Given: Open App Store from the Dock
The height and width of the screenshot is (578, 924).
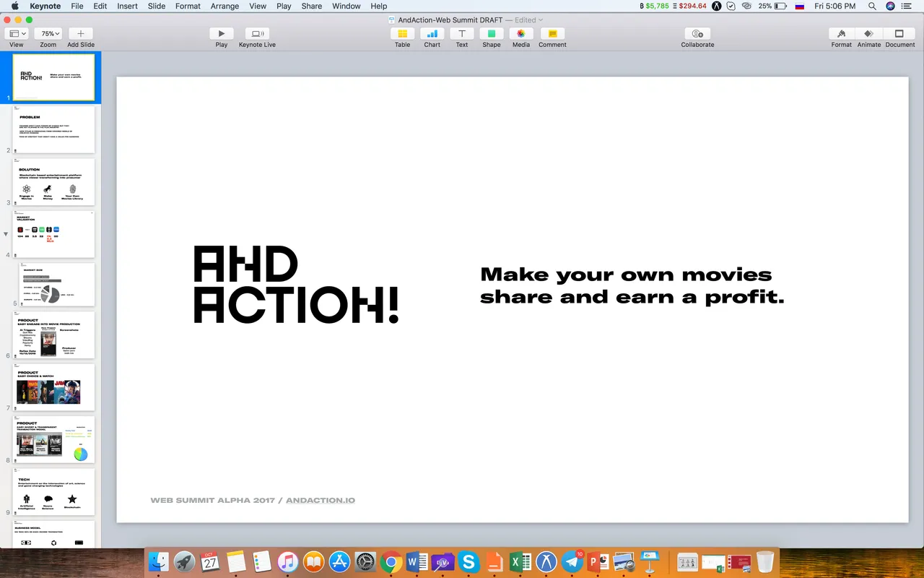Looking at the screenshot, I should point(339,561).
